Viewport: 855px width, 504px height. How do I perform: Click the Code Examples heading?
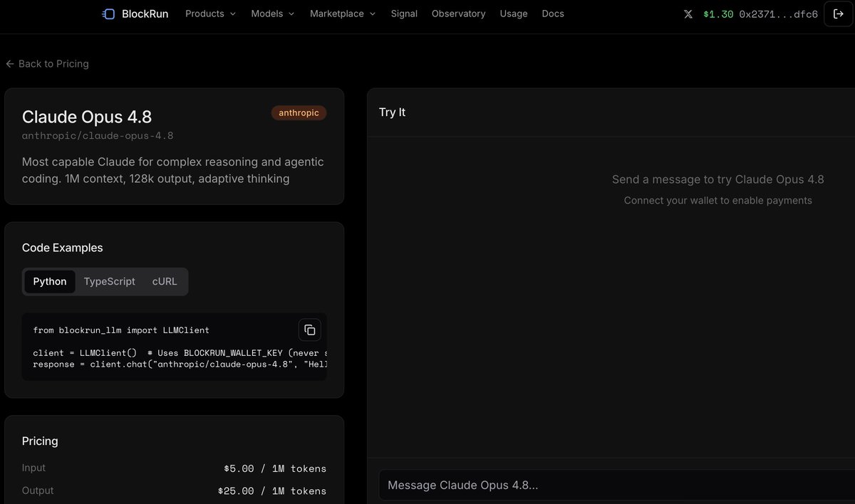point(63,248)
